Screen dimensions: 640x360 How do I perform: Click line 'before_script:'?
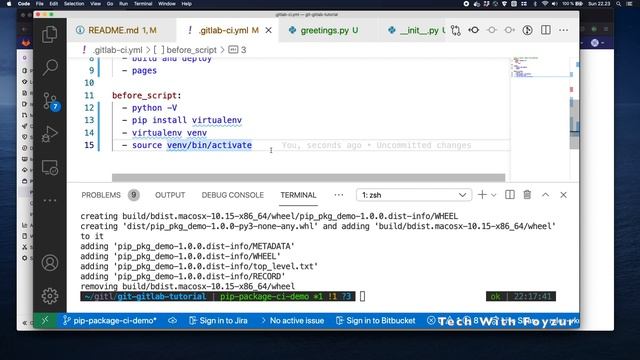(x=147, y=96)
